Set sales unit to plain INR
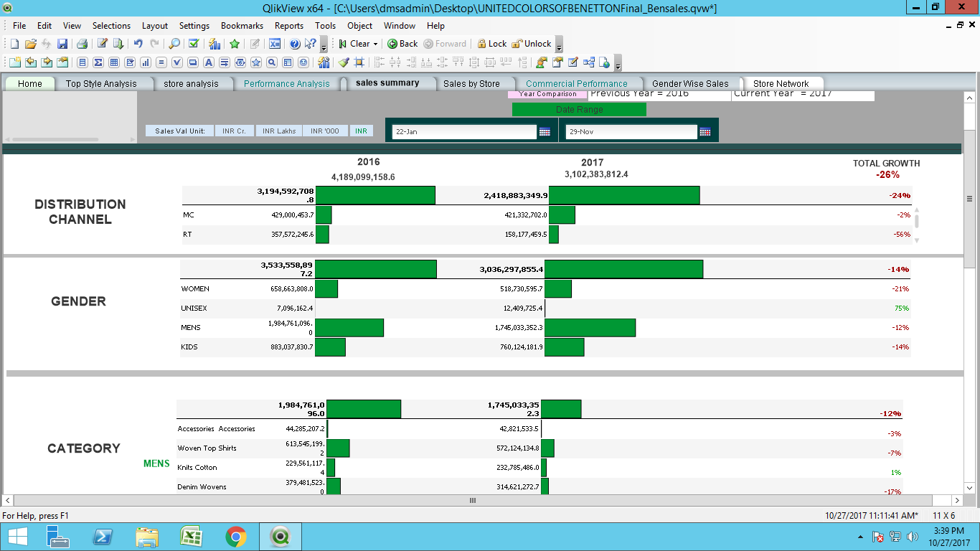This screenshot has width=980, height=551. (x=361, y=131)
